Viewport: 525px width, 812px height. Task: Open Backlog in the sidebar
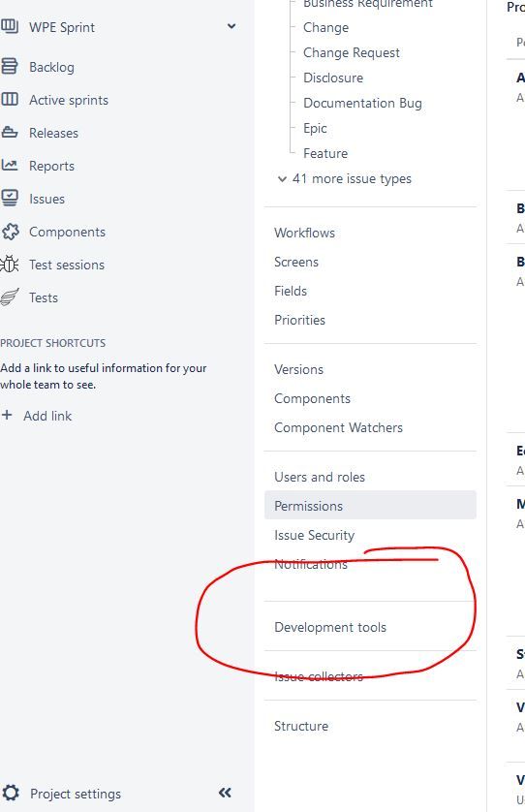[x=51, y=67]
